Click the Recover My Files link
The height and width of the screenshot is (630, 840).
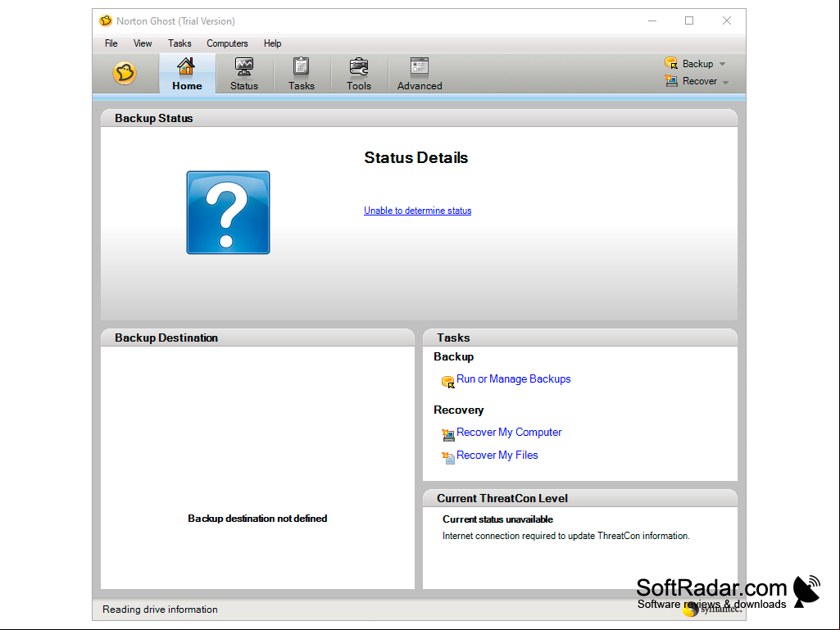click(x=497, y=455)
